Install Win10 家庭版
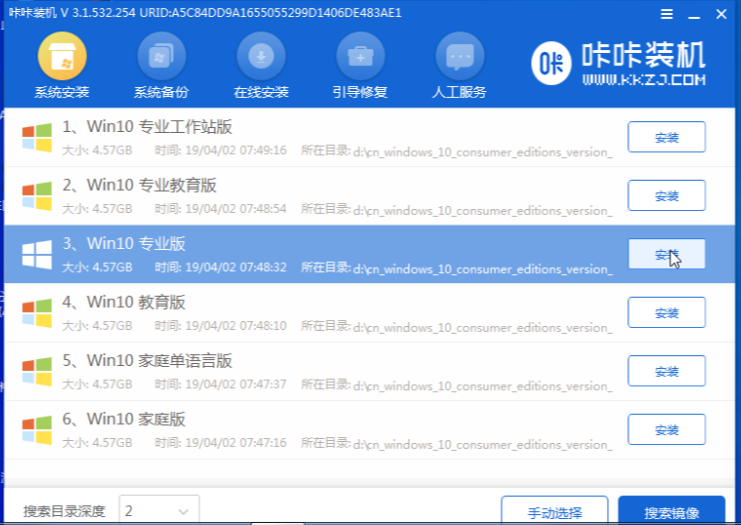Image resolution: width=741 pixels, height=525 pixels. (x=666, y=429)
